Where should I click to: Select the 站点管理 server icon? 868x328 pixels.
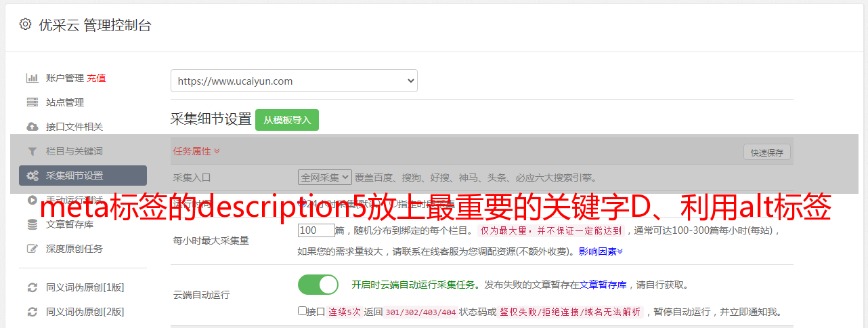coord(32,102)
